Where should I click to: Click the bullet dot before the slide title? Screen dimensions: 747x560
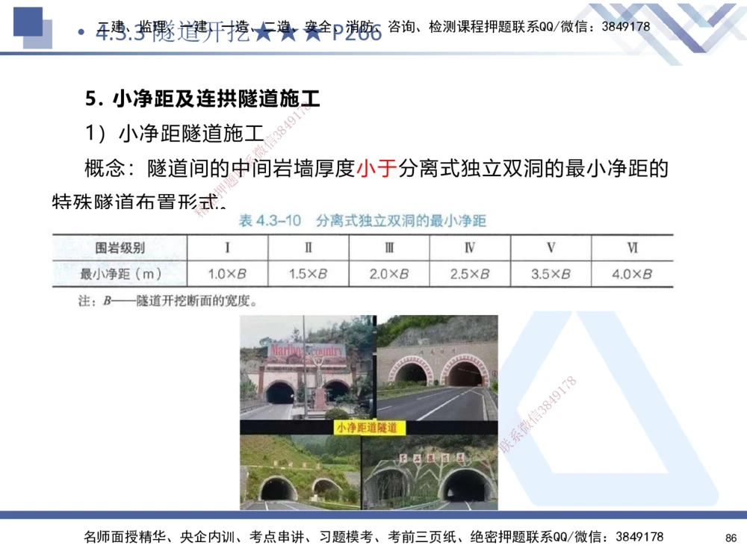82,33
